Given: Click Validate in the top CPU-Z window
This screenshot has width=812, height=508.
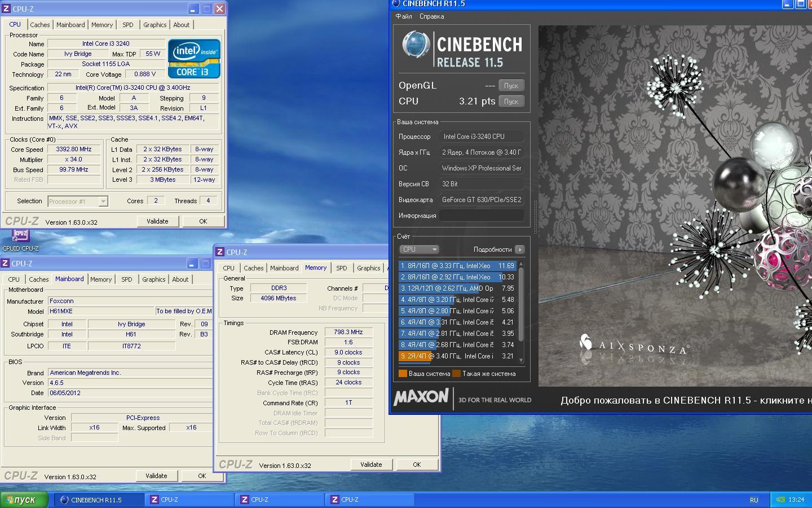Looking at the screenshot, I should pos(157,221).
